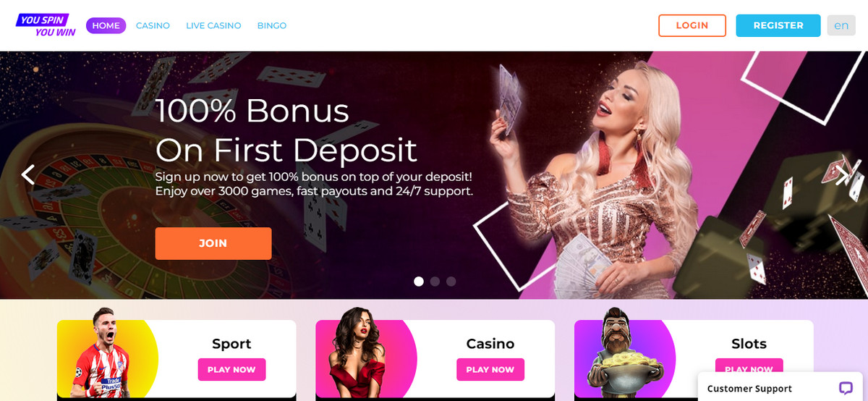Click PLAY NOW under Casino
This screenshot has width=868, height=401.
[x=490, y=369]
